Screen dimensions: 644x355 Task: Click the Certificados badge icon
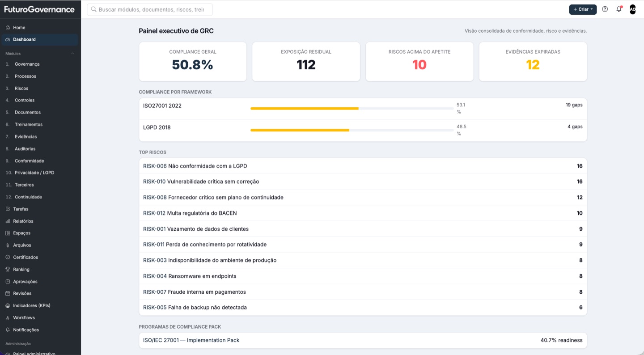(8, 258)
